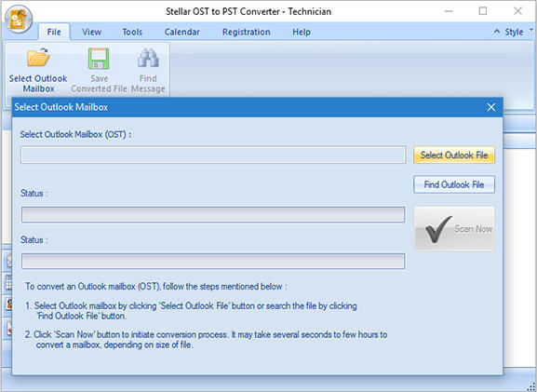The image size is (537, 392).
Task: Click the Select Outlook File button
Action: pyautogui.click(x=454, y=155)
